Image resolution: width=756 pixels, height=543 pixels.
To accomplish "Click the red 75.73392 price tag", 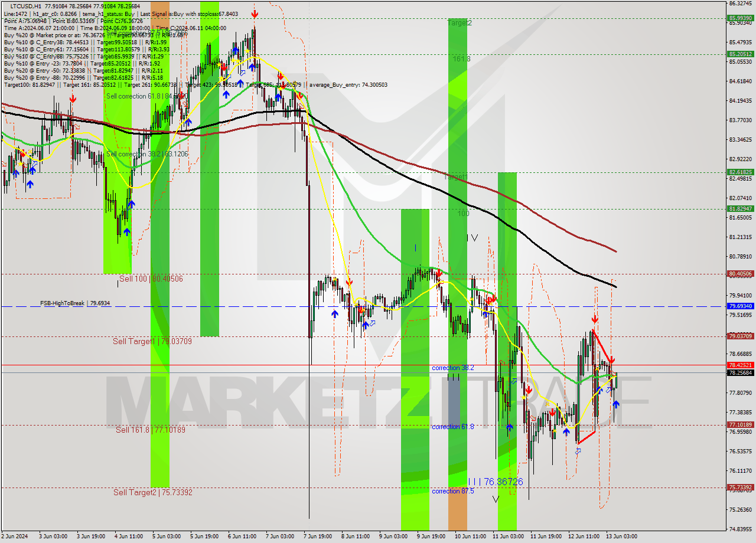I will pyautogui.click(x=740, y=488).
